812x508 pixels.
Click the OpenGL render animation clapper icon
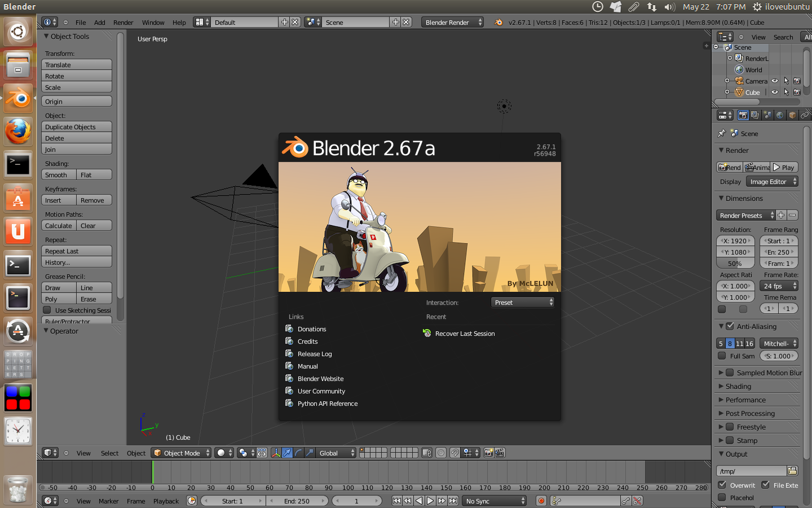tap(500, 453)
